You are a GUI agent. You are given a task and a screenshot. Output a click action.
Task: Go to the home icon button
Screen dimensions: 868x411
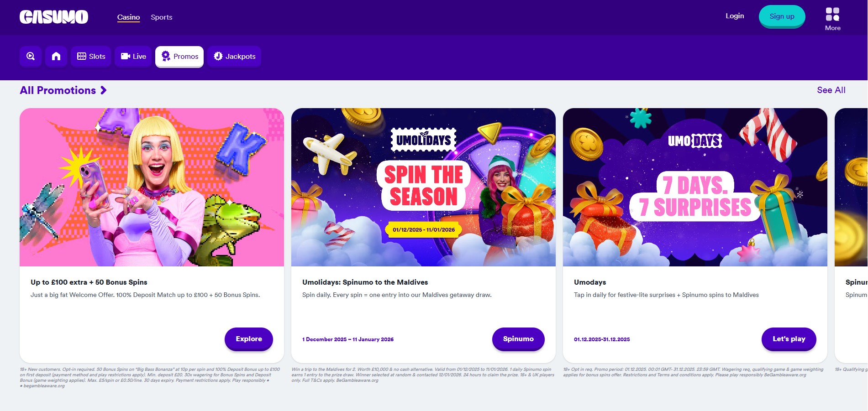[x=56, y=57]
